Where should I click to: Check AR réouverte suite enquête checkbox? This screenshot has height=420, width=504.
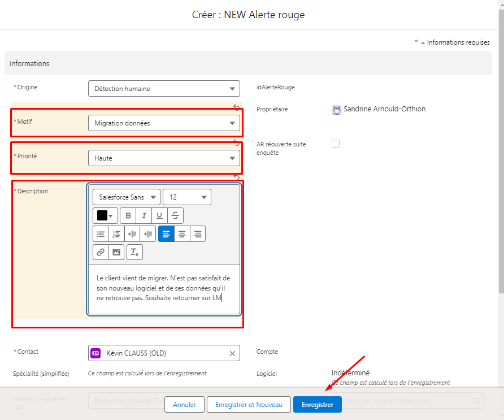point(336,144)
